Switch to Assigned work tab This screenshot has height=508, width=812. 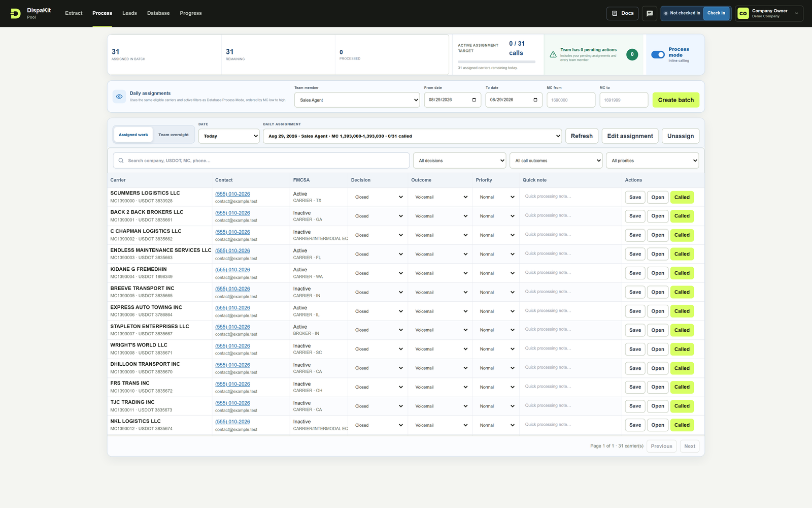pos(133,135)
